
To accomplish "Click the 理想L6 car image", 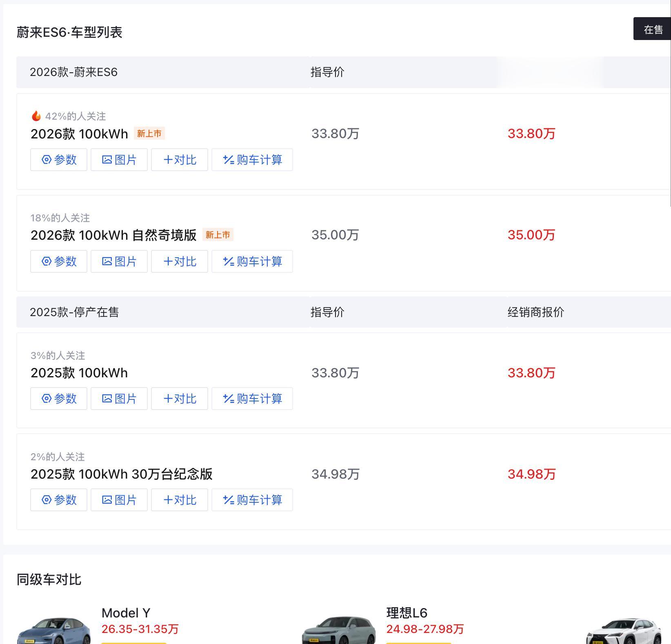I will point(338,631).
